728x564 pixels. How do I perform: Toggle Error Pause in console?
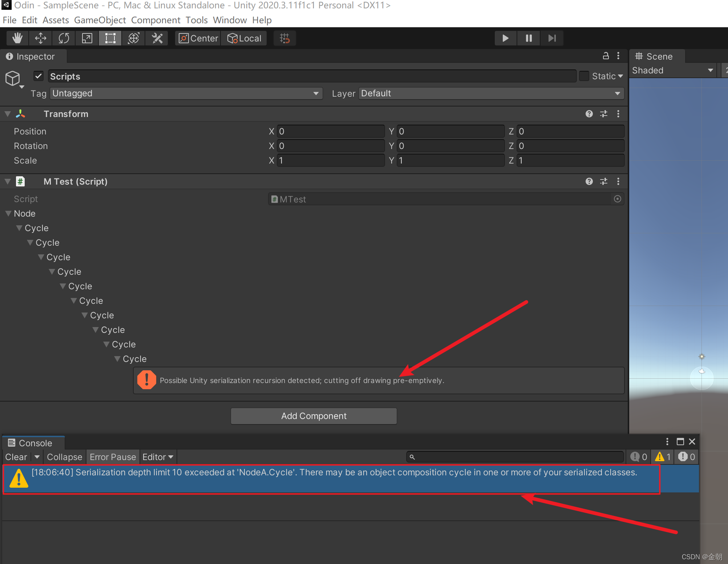(112, 456)
